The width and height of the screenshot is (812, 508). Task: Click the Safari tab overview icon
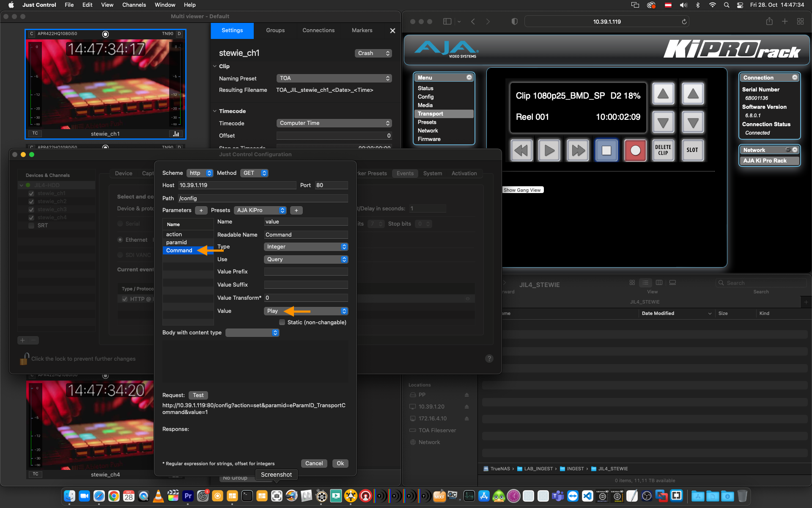pos(800,22)
